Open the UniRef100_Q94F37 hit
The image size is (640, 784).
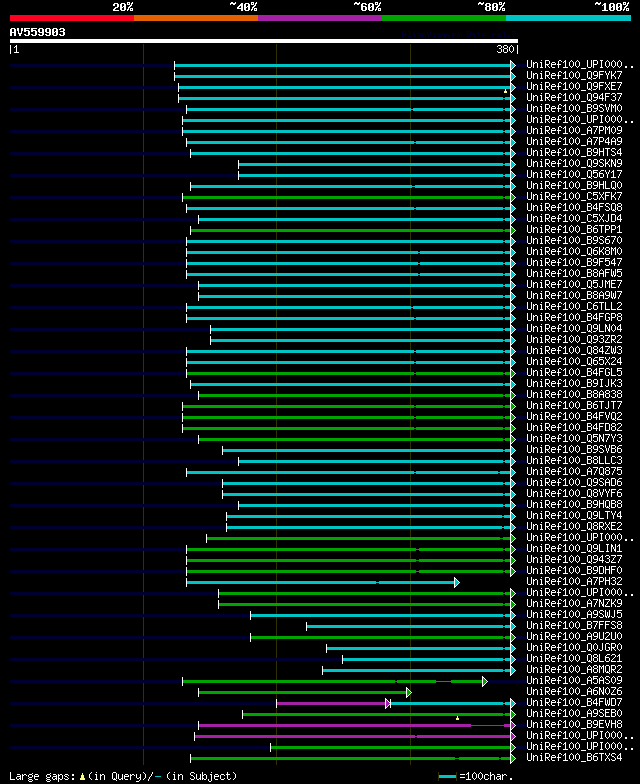pyautogui.click(x=574, y=98)
